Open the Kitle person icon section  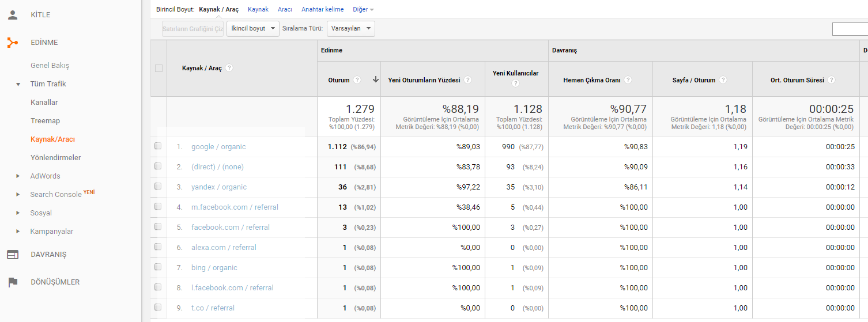tap(13, 15)
